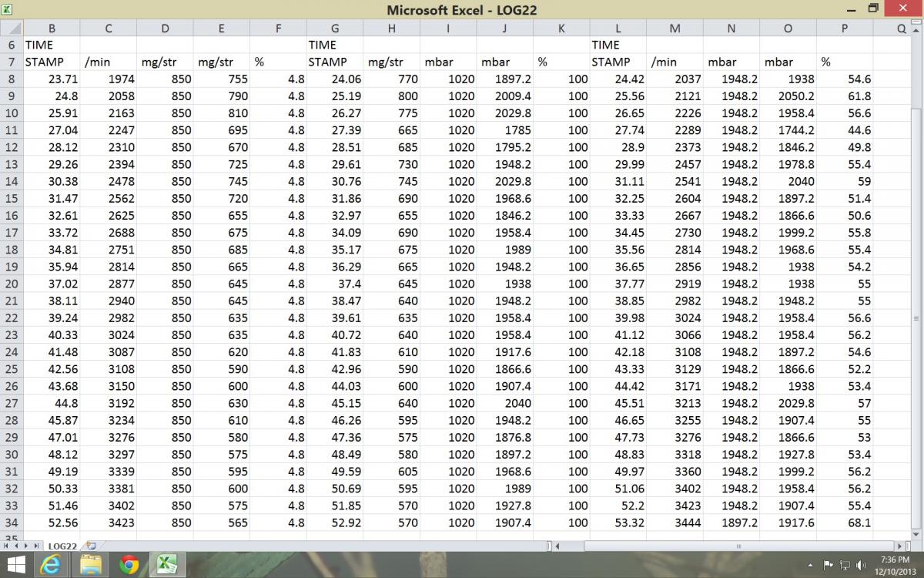Select the column D header
This screenshot has width=924, height=578.
tap(165, 29)
